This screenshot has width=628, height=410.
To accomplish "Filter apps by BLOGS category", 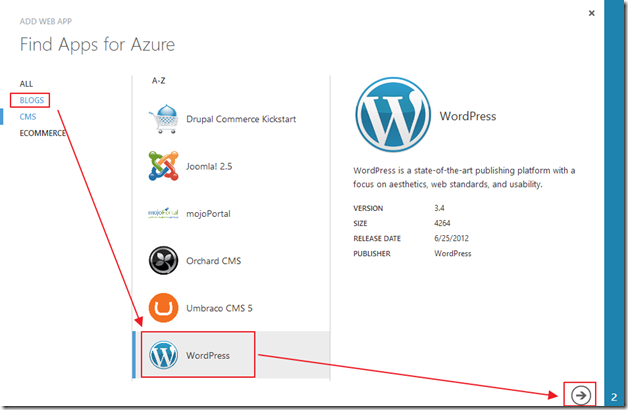I will click(x=32, y=100).
